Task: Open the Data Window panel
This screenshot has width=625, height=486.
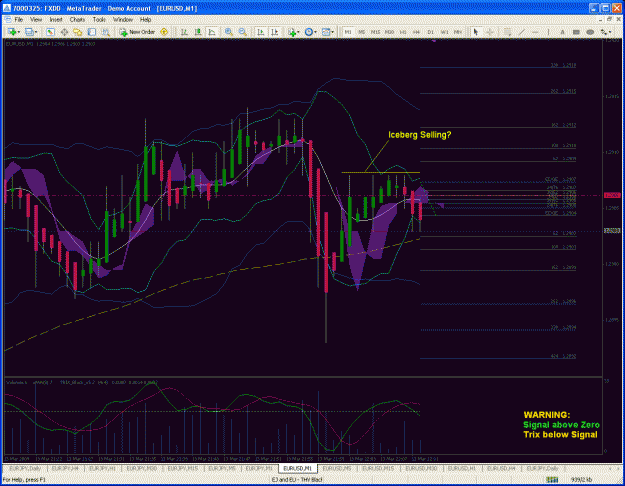Action: pos(64,32)
